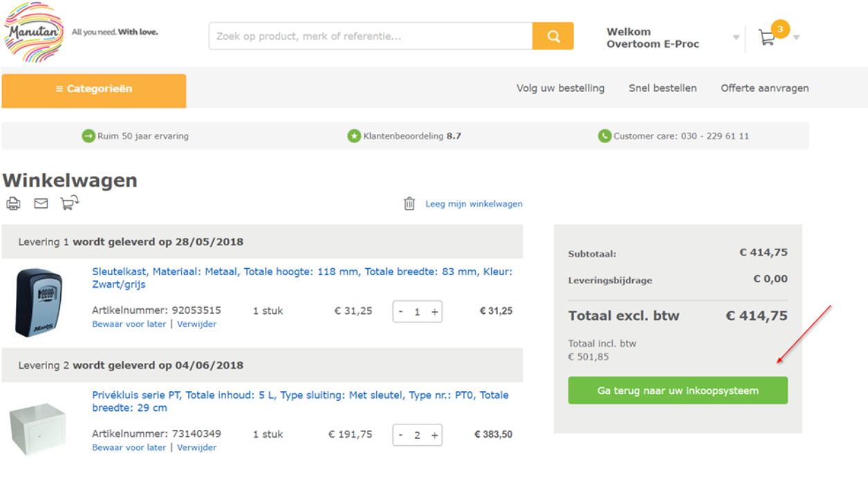This screenshot has width=868, height=477.
Task: Click the trash bin icon
Action: [x=409, y=203]
